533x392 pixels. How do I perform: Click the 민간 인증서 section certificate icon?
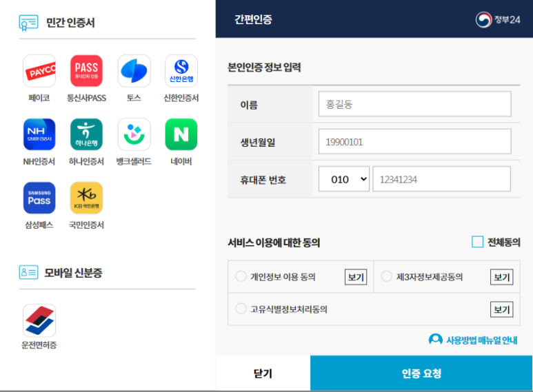(28, 23)
